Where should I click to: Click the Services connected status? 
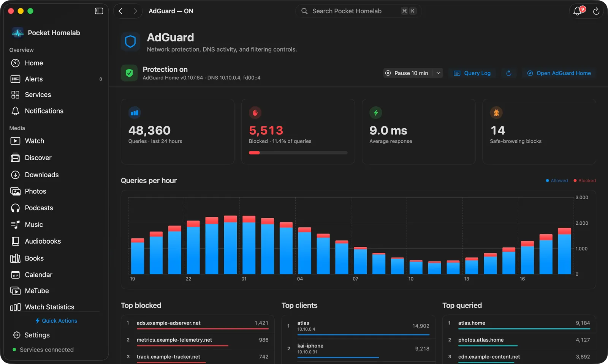point(43,350)
